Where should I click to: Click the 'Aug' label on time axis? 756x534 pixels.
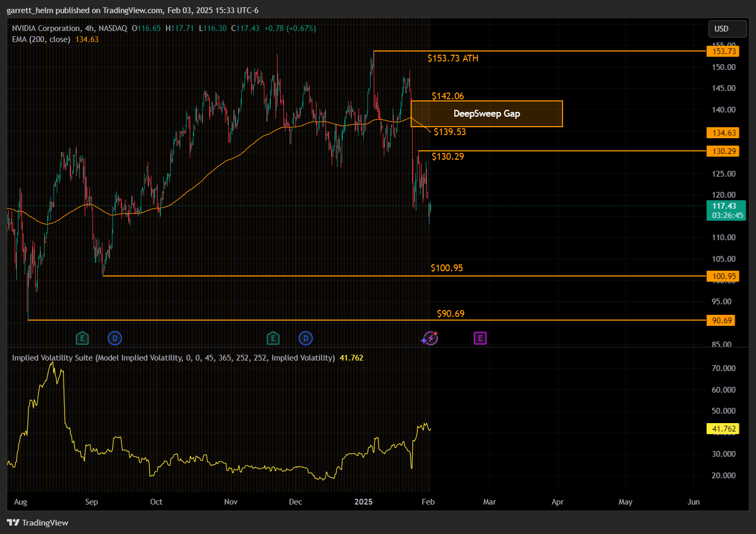click(21, 502)
